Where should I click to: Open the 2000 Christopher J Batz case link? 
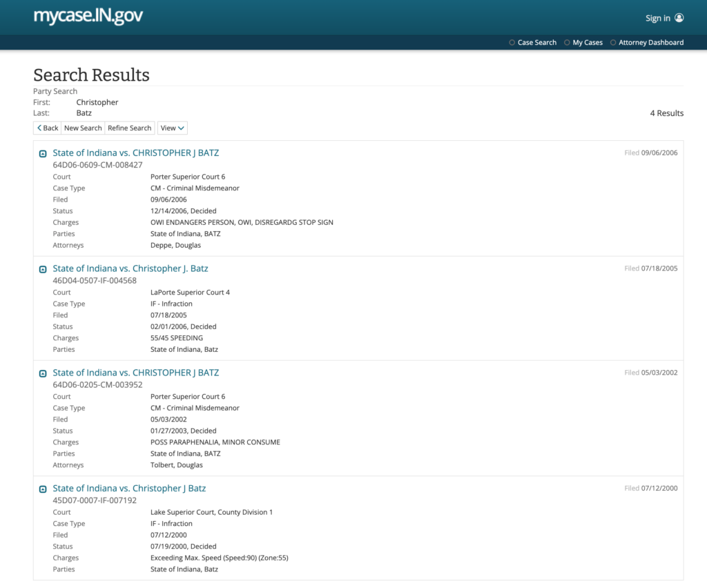point(129,489)
